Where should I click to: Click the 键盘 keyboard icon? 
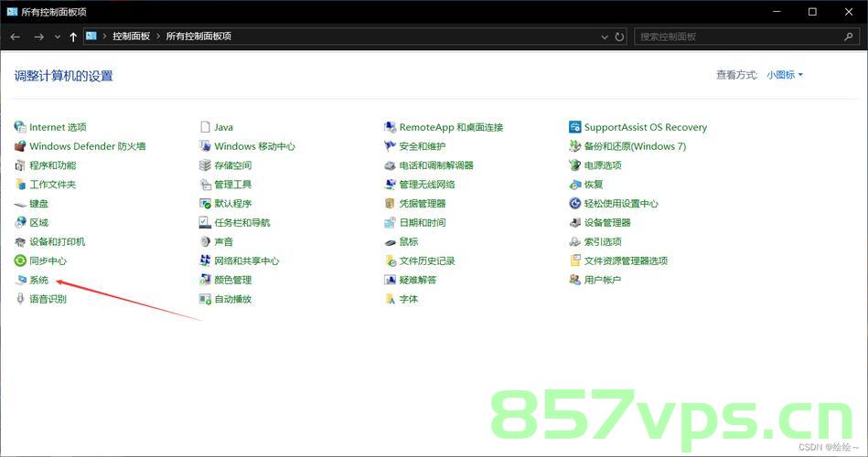point(20,204)
